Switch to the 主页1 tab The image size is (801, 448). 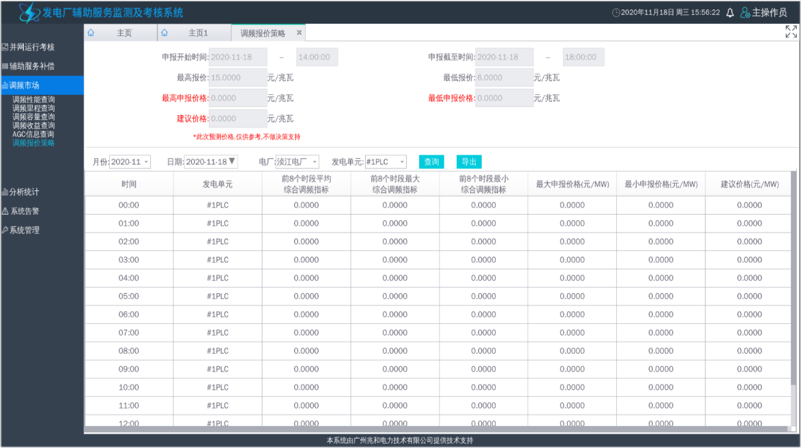click(x=198, y=33)
